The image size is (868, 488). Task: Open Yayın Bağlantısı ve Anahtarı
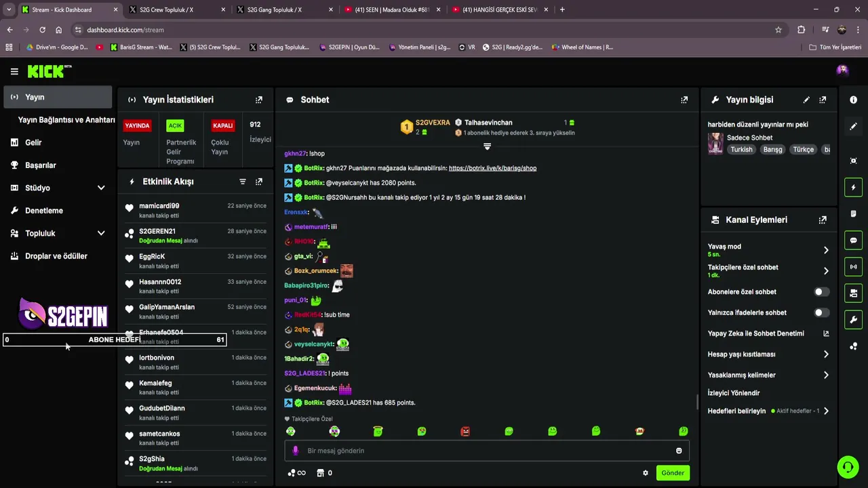point(66,120)
